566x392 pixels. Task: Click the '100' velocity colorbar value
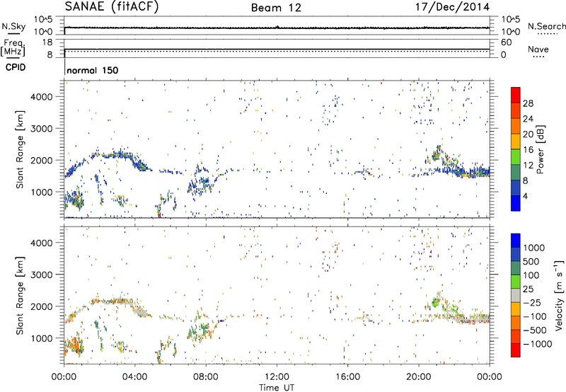coord(531,275)
